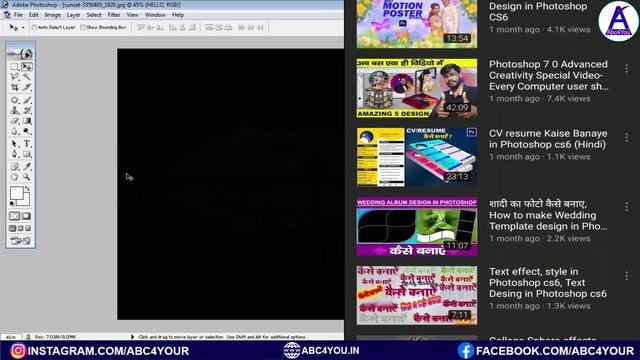Viewport: 640px width, 360px height.
Task: Select the Hand tool
Action: [15, 177]
